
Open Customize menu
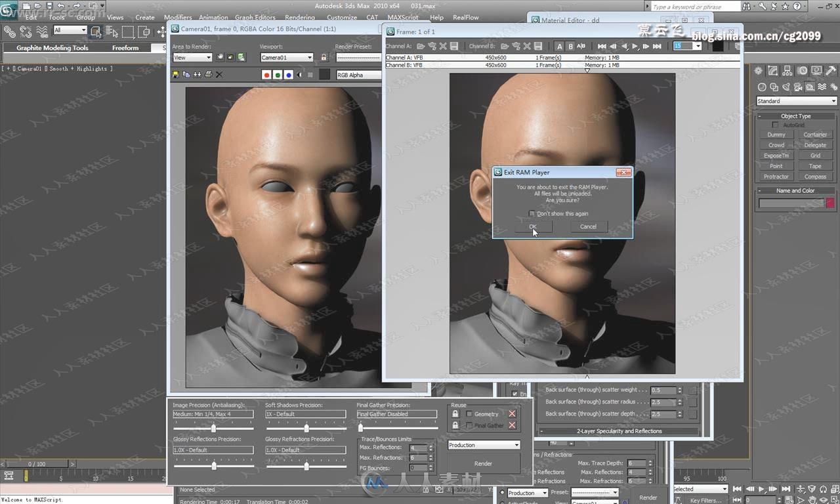(342, 17)
